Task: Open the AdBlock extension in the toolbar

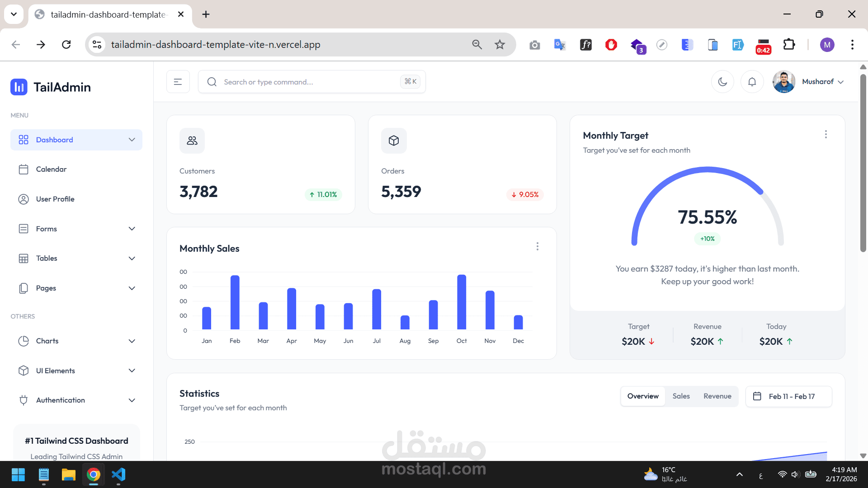Action: click(611, 44)
